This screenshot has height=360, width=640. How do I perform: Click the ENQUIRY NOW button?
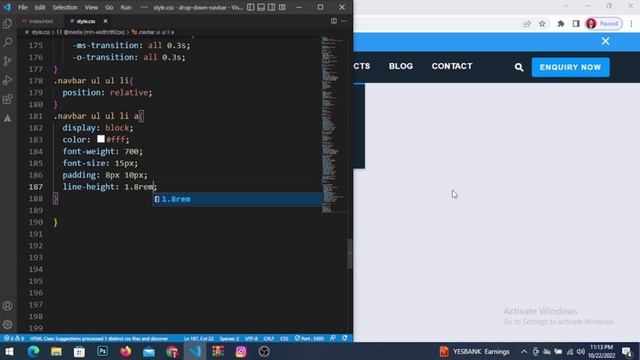570,67
